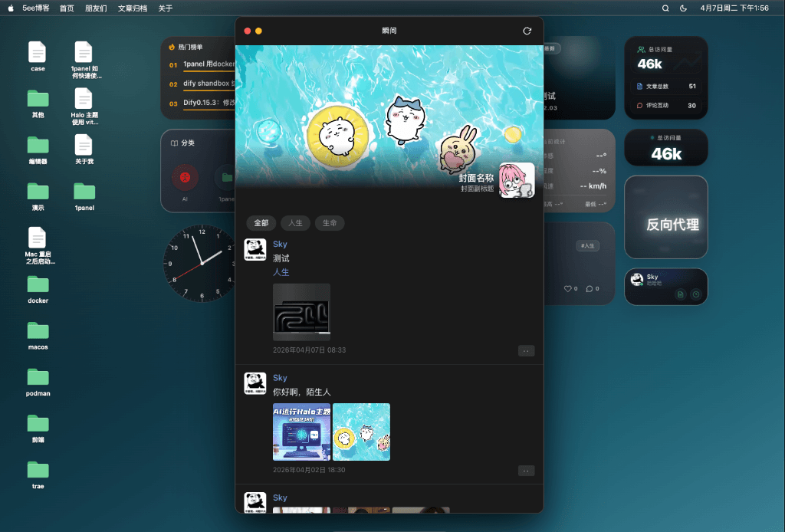Open the Spotlight search icon in menu bar
This screenshot has height=532, width=785.
tap(665, 8)
